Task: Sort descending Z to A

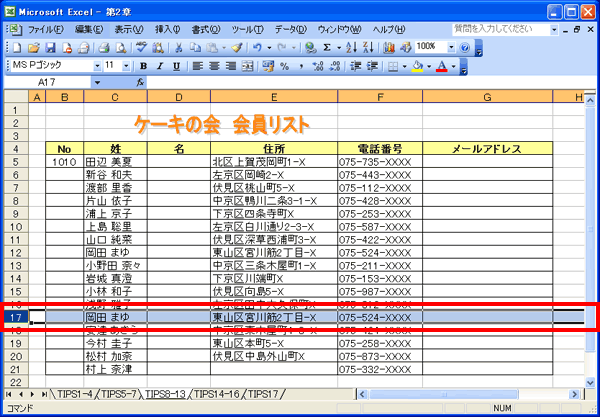Action: pos(368,47)
